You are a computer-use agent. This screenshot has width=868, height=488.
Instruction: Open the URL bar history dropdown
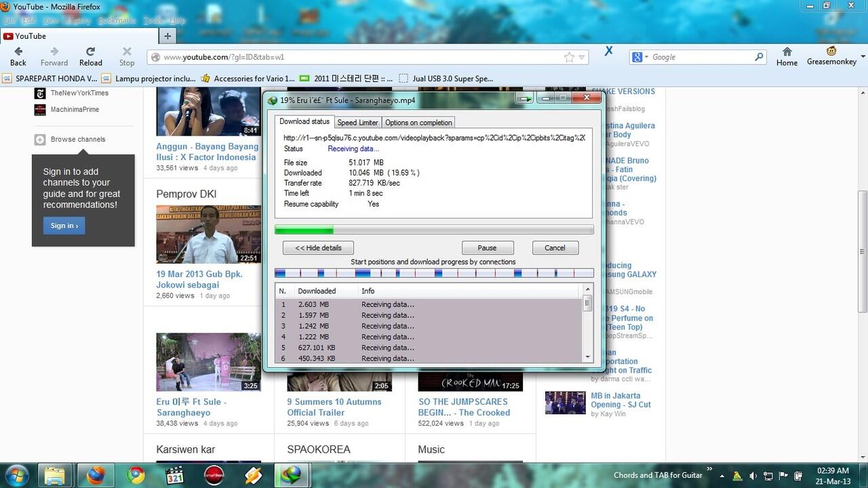point(582,58)
